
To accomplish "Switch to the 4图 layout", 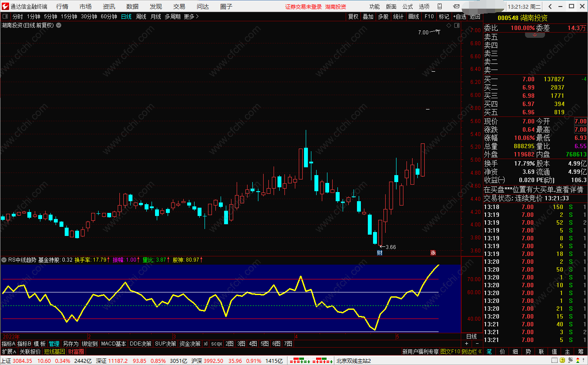I will pyautogui.click(x=253, y=343).
